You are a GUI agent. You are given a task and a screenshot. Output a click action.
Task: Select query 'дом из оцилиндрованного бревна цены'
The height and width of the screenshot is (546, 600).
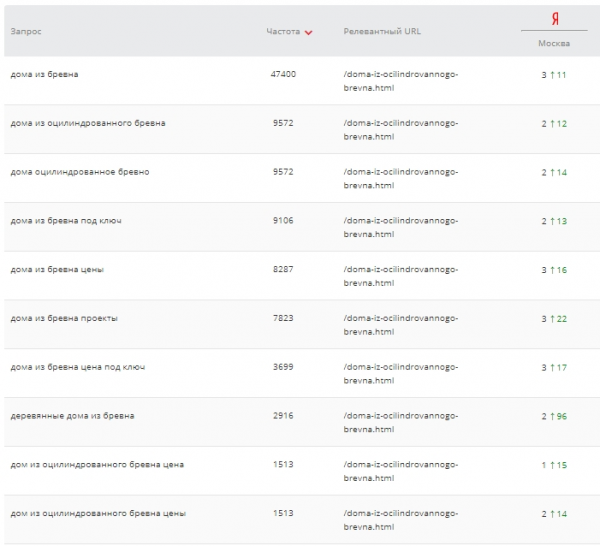(98, 513)
